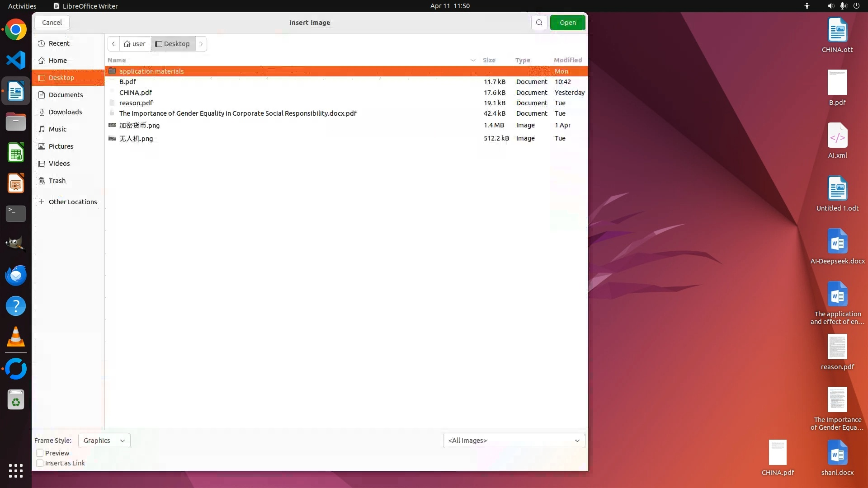Expand the All images file filter dropdown

514,441
